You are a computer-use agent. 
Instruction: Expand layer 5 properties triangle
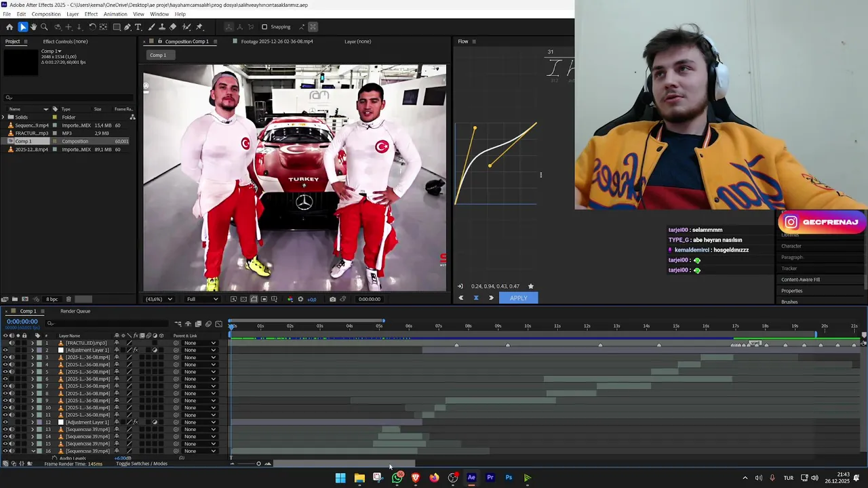tap(32, 371)
